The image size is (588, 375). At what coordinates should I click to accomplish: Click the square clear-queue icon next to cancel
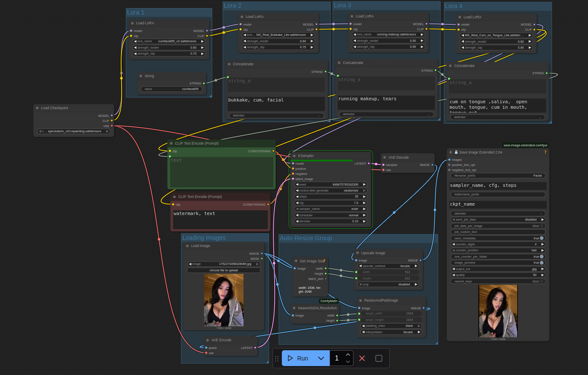[379, 358]
